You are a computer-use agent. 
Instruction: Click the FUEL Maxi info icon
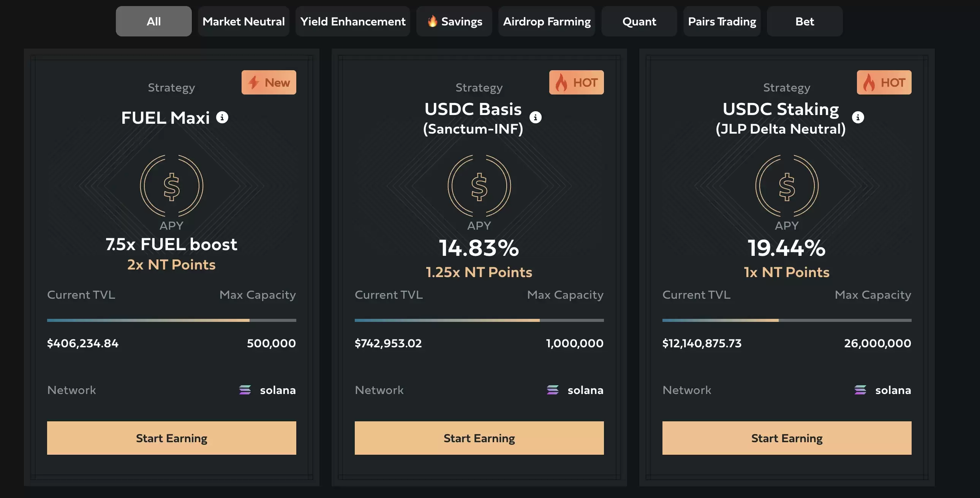pyautogui.click(x=222, y=117)
